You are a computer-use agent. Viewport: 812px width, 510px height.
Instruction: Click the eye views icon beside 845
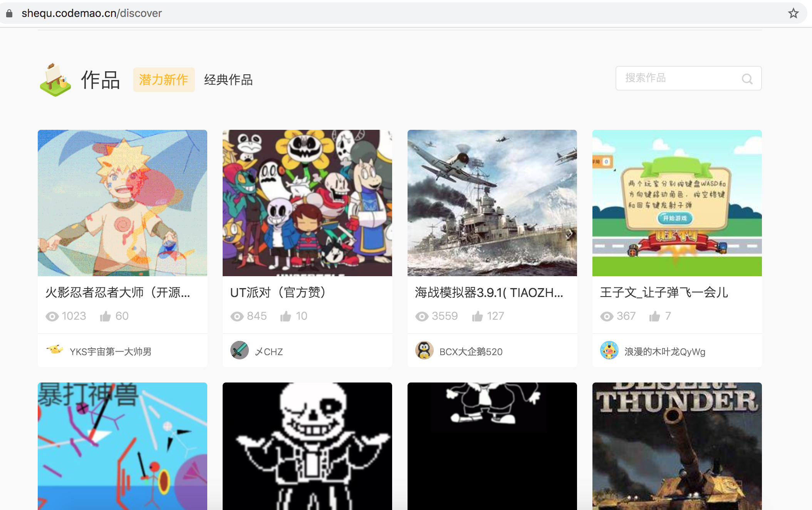(x=237, y=317)
